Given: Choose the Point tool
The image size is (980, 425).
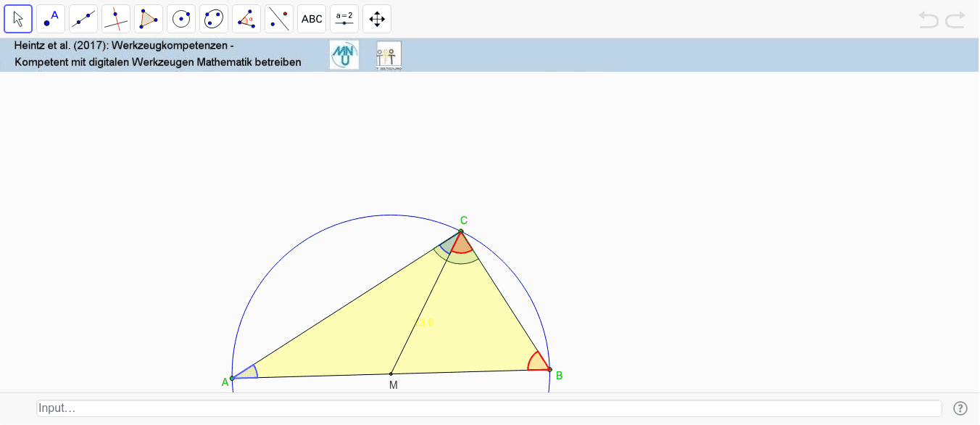Looking at the screenshot, I should [x=51, y=19].
